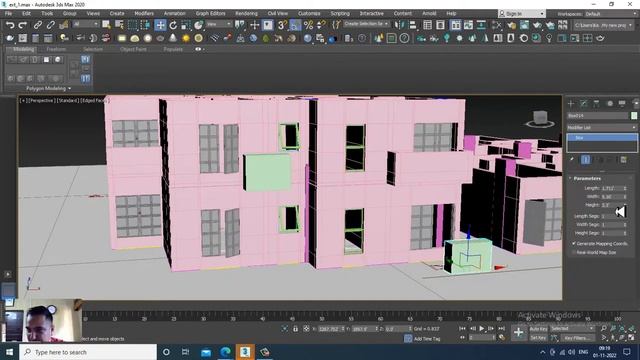Screen dimensions: 640x360
Task: Toggle the Auto Key button
Action: (538, 329)
